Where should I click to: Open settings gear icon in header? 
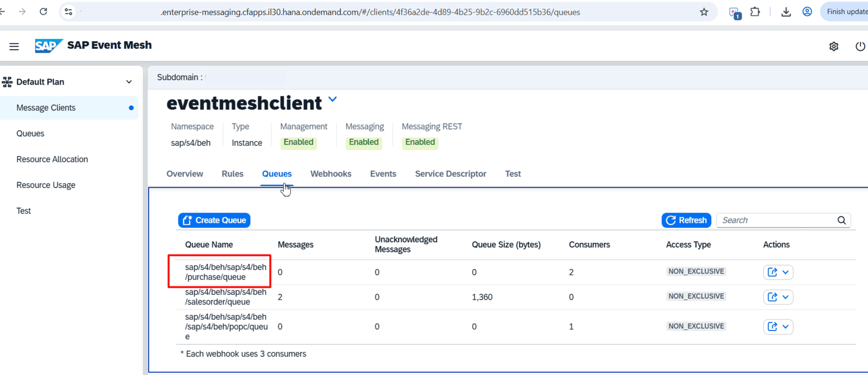click(834, 47)
